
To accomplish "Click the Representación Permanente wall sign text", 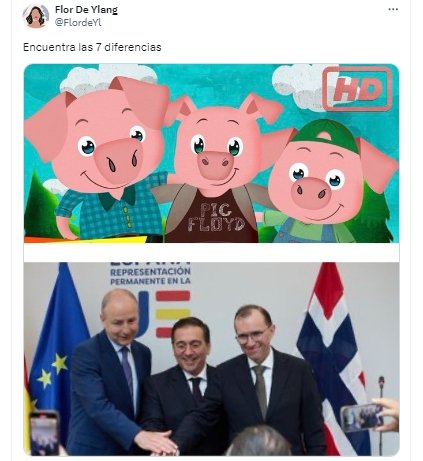I will tap(150, 276).
